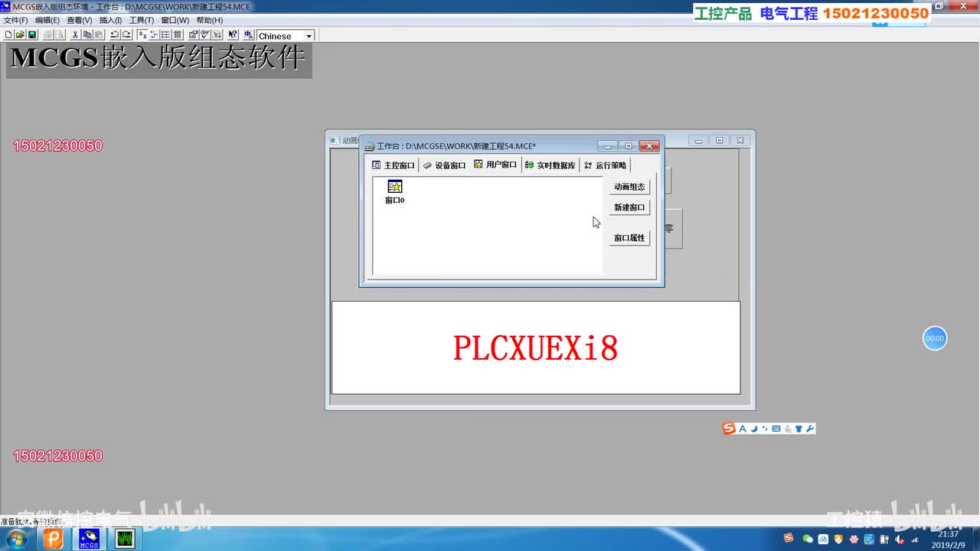This screenshot has height=551, width=980.
Task: Switch to the 用户窗口 tab
Action: (x=495, y=165)
